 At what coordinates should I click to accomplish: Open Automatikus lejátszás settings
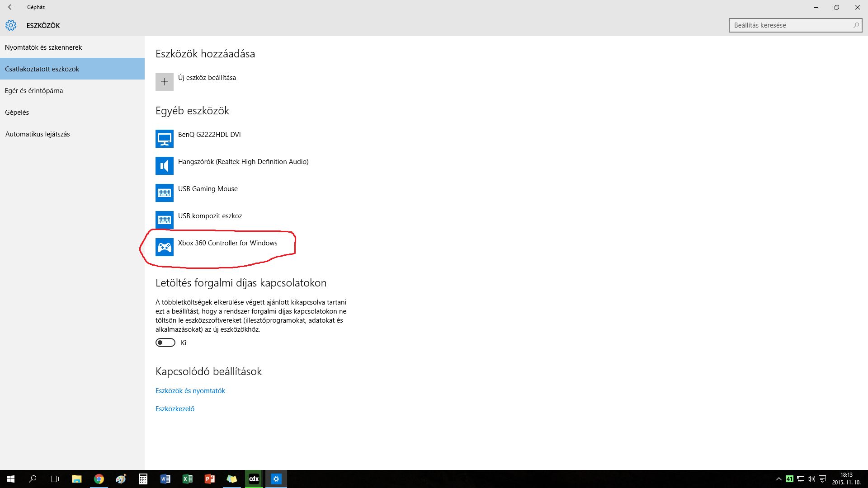pos(72,134)
